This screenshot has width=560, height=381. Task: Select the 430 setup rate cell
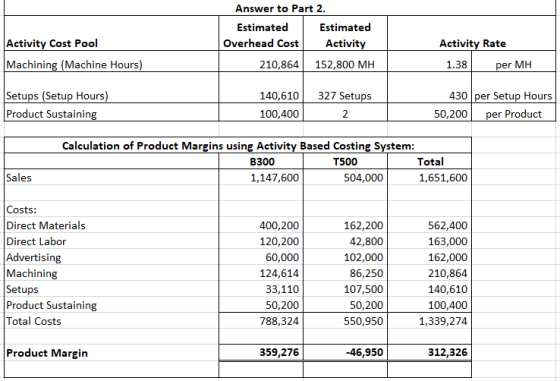tap(430, 87)
